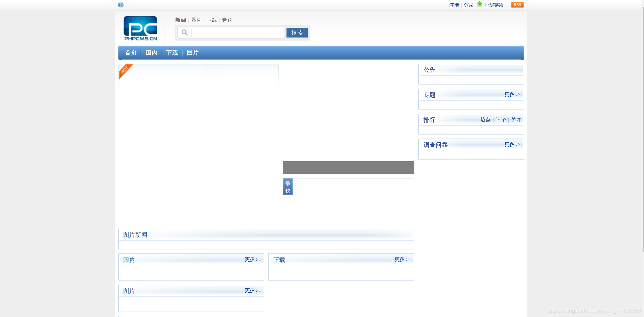Switch ranking to the 评论 view
644x317 pixels.
pyautogui.click(x=501, y=120)
